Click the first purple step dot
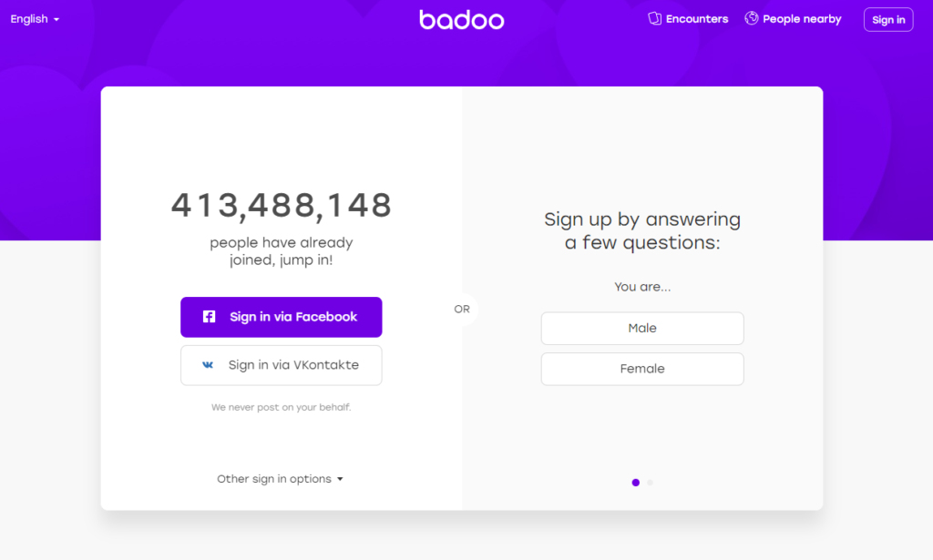933x560 pixels. pos(635,483)
